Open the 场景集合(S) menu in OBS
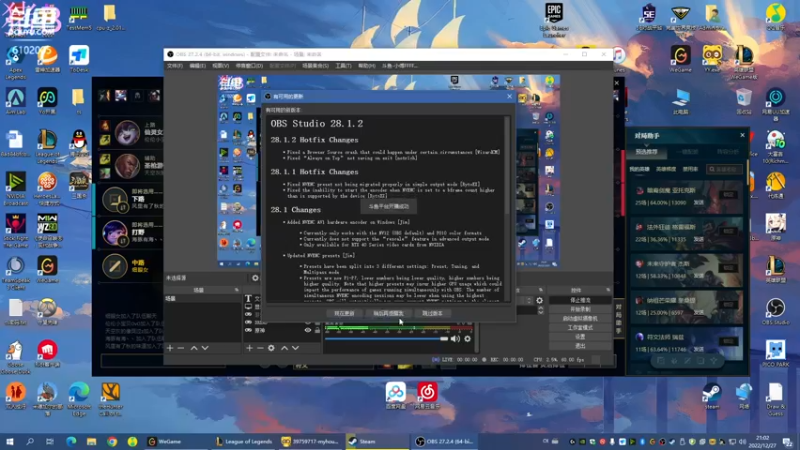 click(x=315, y=66)
